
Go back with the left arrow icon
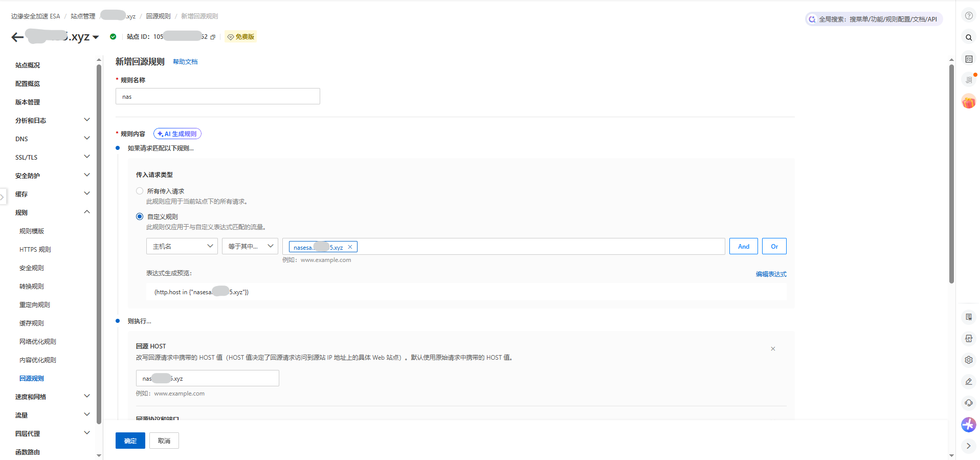click(17, 37)
